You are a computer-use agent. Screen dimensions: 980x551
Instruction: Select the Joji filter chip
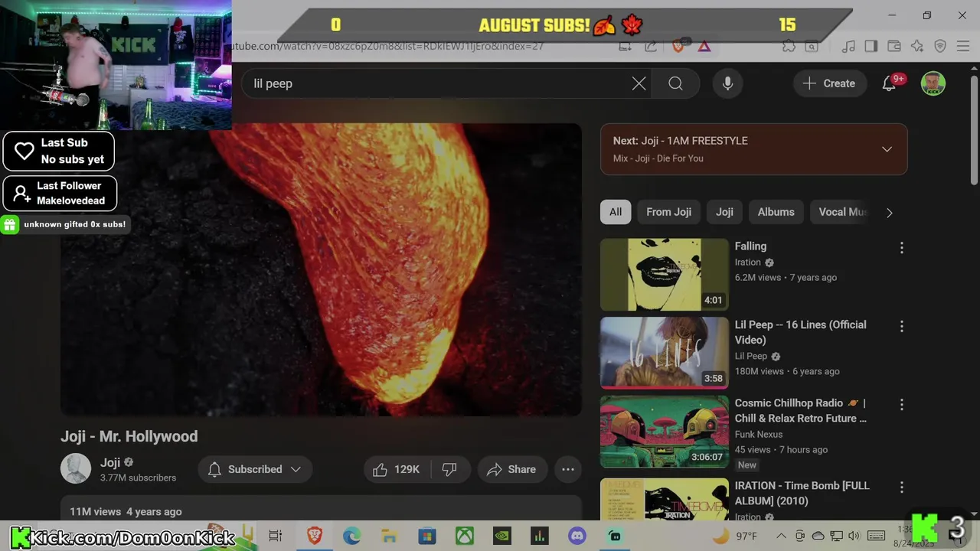coord(724,212)
